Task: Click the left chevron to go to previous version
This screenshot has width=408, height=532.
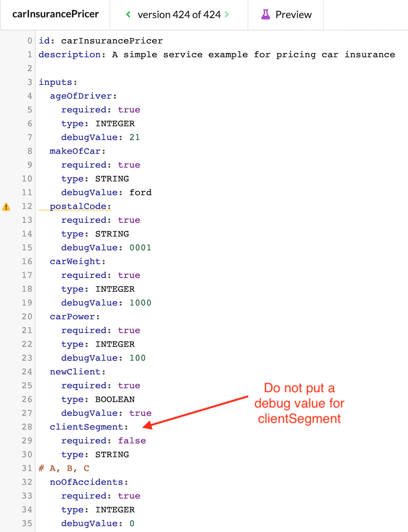Action: (x=128, y=14)
